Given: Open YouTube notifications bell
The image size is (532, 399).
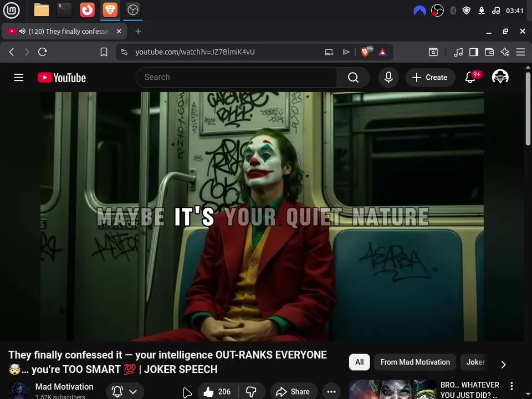Looking at the screenshot, I should [470, 78].
